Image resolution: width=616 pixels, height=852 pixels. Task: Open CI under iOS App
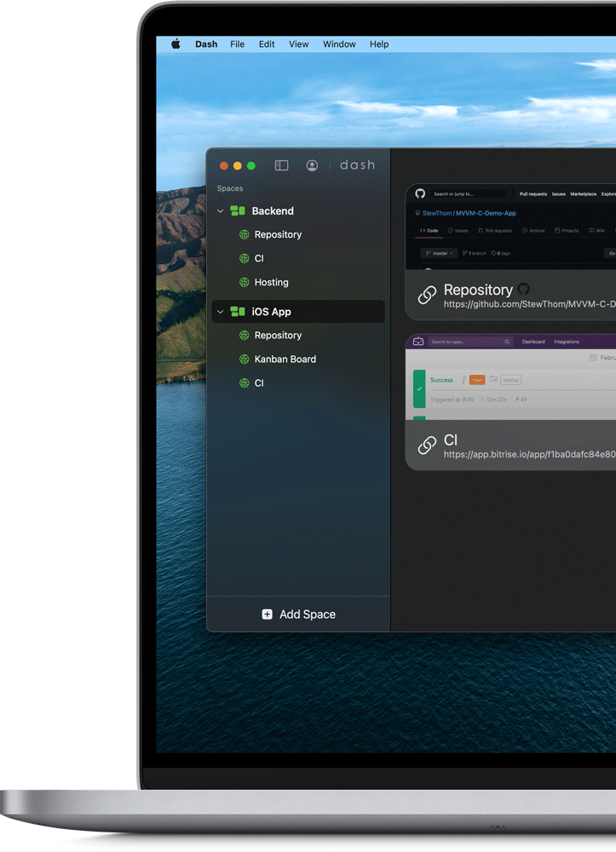coord(259,383)
